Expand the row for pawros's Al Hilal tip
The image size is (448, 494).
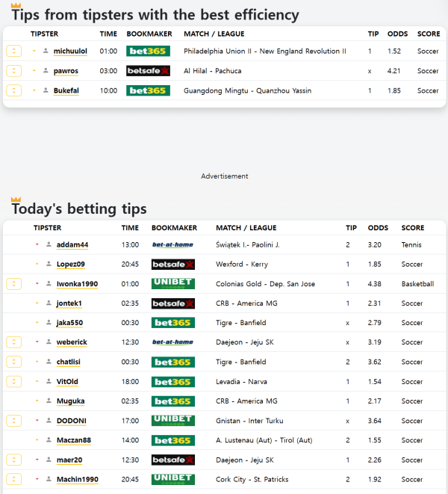pyautogui.click(x=13, y=71)
